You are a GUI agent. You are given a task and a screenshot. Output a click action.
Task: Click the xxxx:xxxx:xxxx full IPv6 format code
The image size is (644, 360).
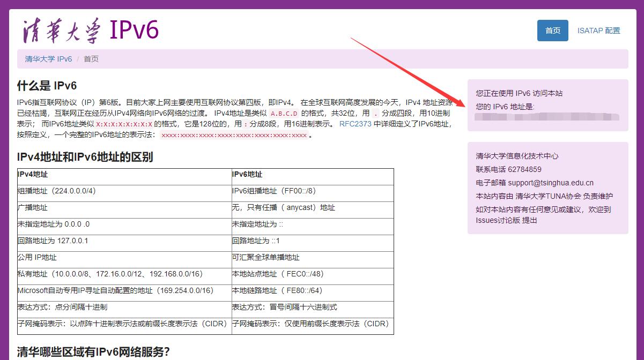pyautogui.click(x=234, y=135)
